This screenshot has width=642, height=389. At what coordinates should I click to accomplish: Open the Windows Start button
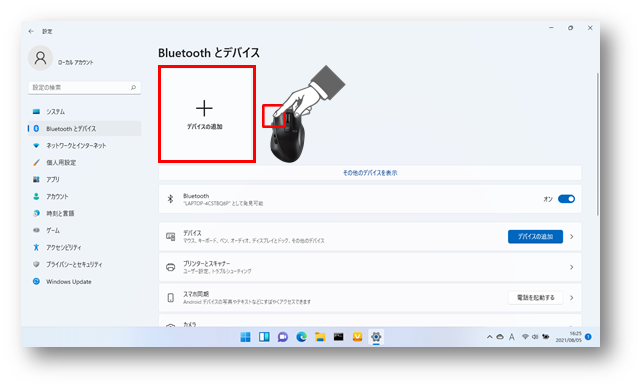(x=245, y=337)
